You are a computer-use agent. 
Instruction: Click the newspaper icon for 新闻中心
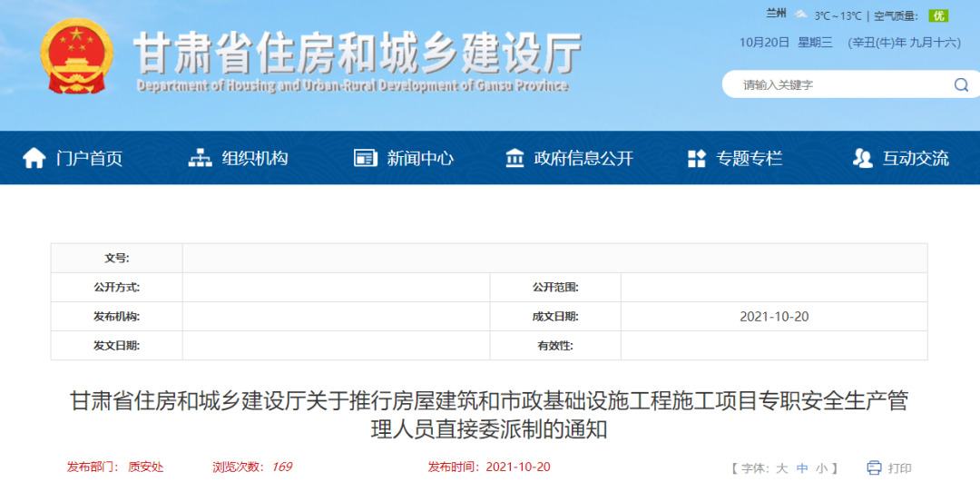[365, 158]
